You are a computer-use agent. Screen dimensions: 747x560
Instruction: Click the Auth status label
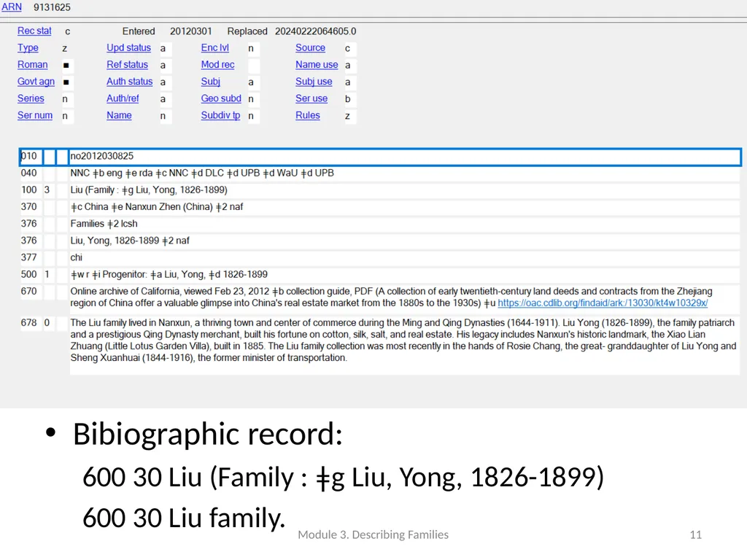pos(130,82)
